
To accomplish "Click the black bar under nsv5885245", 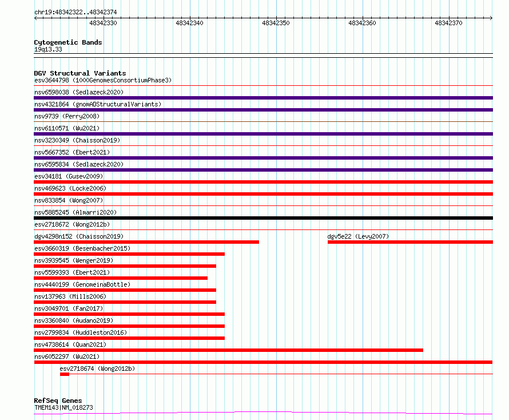I will pos(263,218).
